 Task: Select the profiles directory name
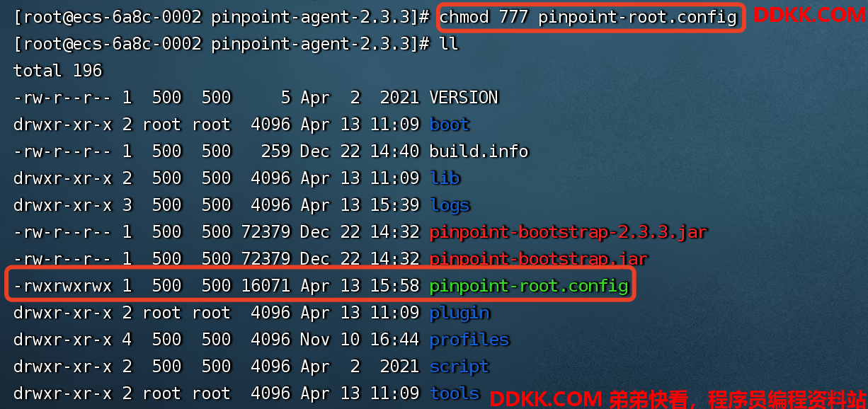[469, 340]
